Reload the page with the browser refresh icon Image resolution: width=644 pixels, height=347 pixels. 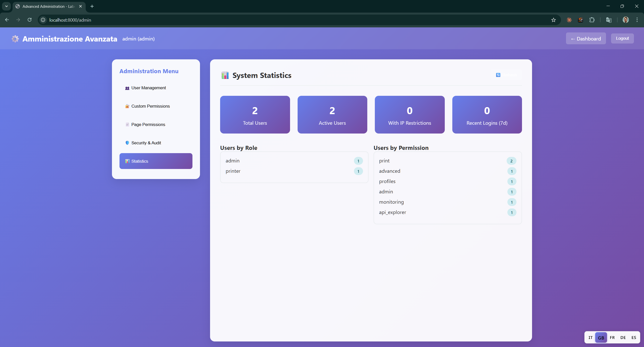pyautogui.click(x=29, y=20)
